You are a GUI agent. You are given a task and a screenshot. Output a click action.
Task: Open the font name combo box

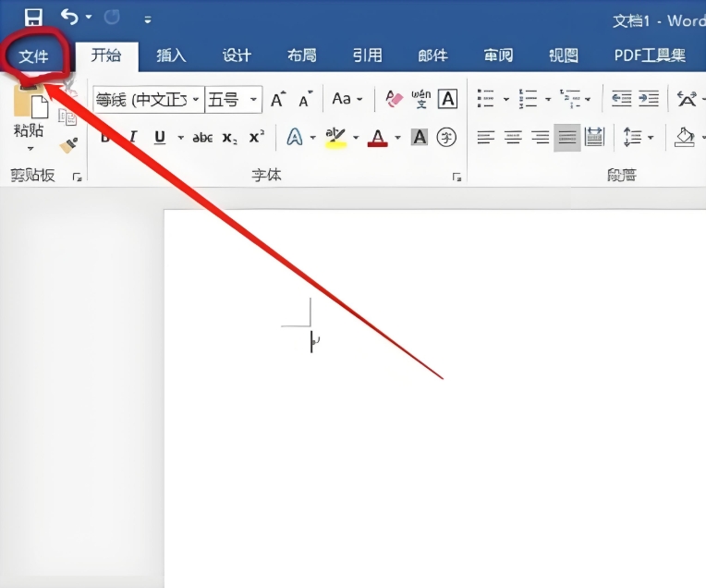pos(148,99)
